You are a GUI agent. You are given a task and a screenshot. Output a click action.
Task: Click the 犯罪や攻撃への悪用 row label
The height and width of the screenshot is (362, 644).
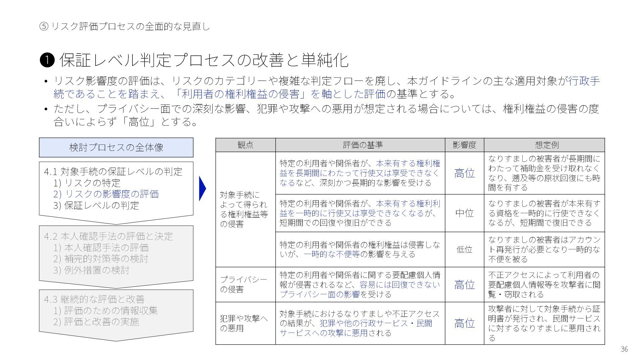point(244,323)
